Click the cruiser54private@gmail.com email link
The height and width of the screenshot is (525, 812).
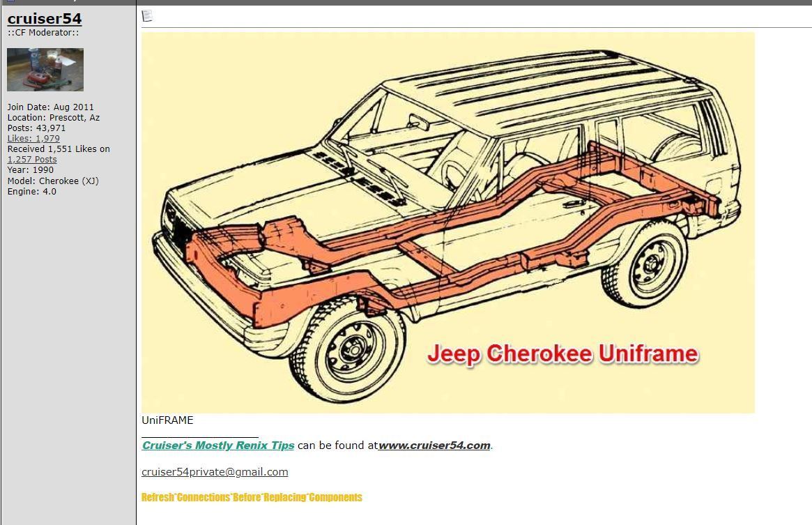(215, 472)
